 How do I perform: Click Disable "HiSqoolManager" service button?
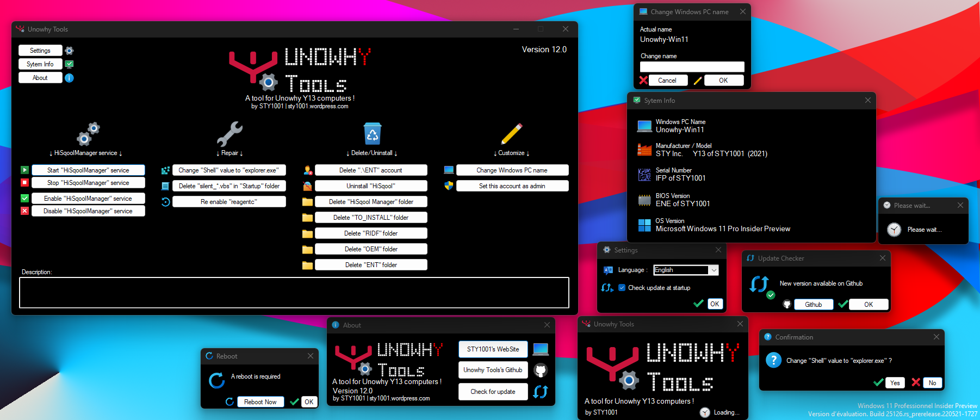[x=88, y=211]
